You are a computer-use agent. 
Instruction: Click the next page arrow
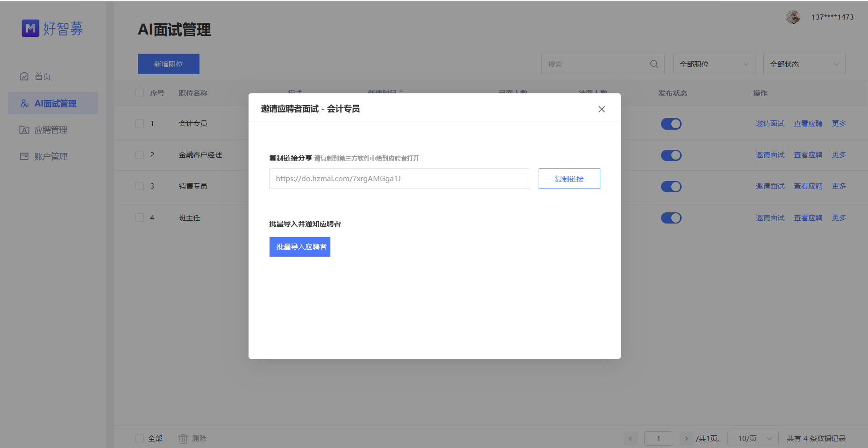[686, 438]
